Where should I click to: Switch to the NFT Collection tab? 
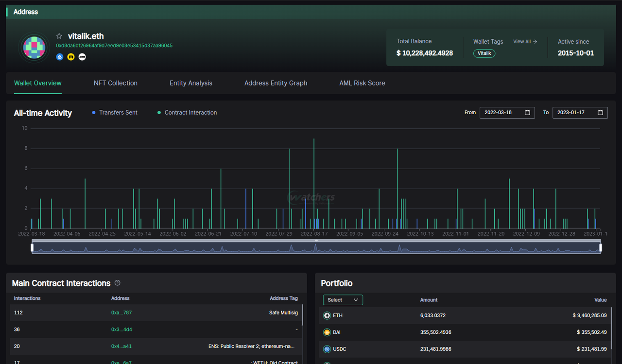[x=116, y=83]
